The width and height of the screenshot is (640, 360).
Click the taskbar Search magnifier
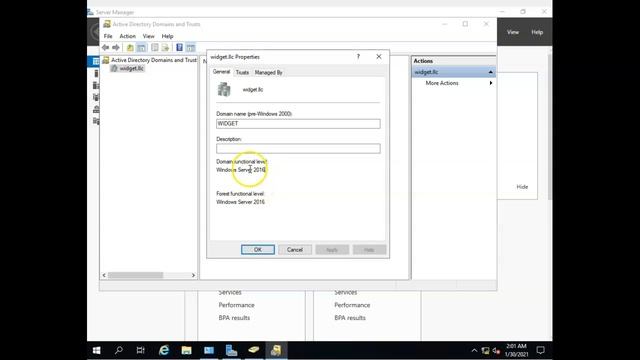(119, 350)
